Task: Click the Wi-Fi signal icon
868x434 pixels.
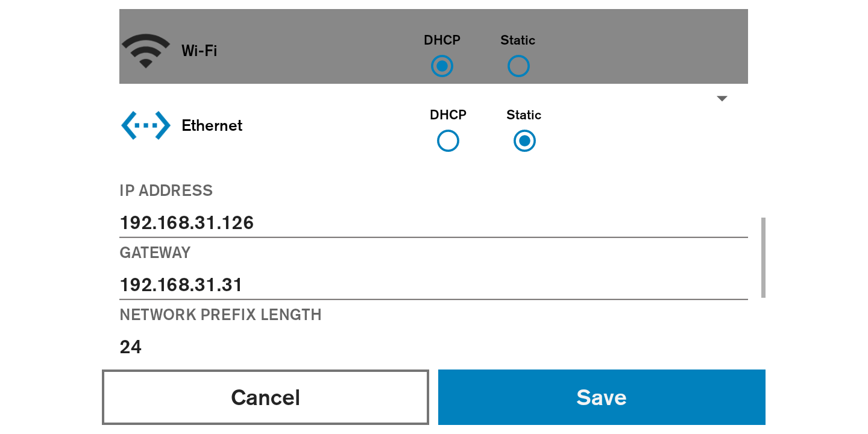Action: [145, 51]
